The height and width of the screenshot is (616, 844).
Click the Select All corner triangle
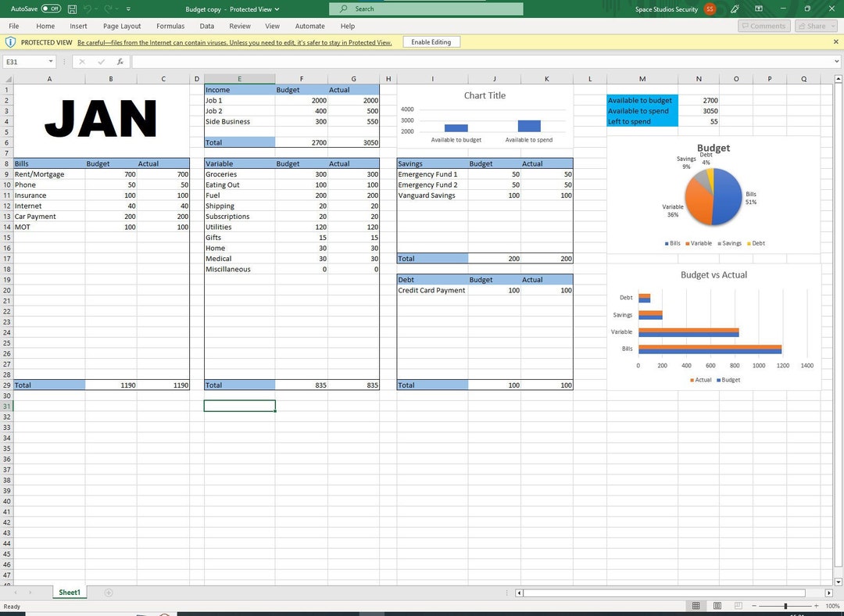point(7,79)
